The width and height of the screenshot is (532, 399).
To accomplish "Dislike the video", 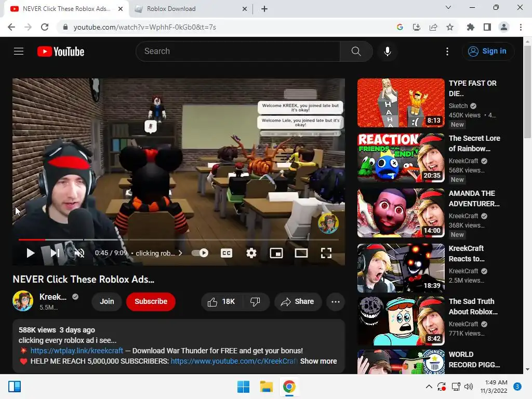I will coord(255,302).
